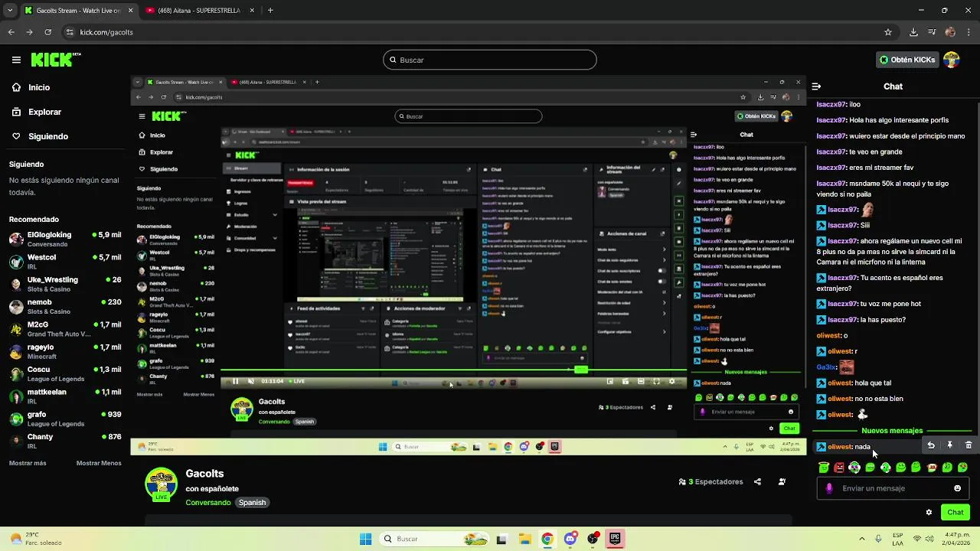Click the user icon right of share
The width and height of the screenshot is (980, 551).
(x=782, y=482)
